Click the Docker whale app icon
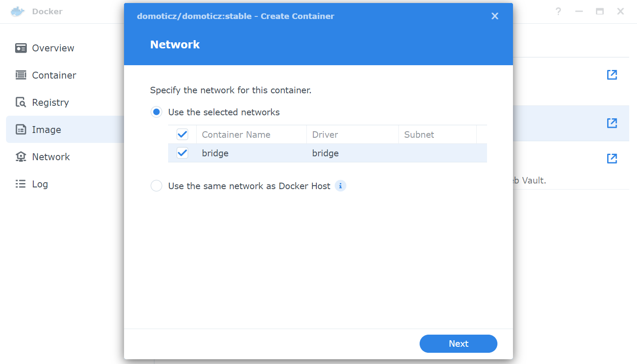Image resolution: width=637 pixels, height=364 pixels. click(18, 11)
